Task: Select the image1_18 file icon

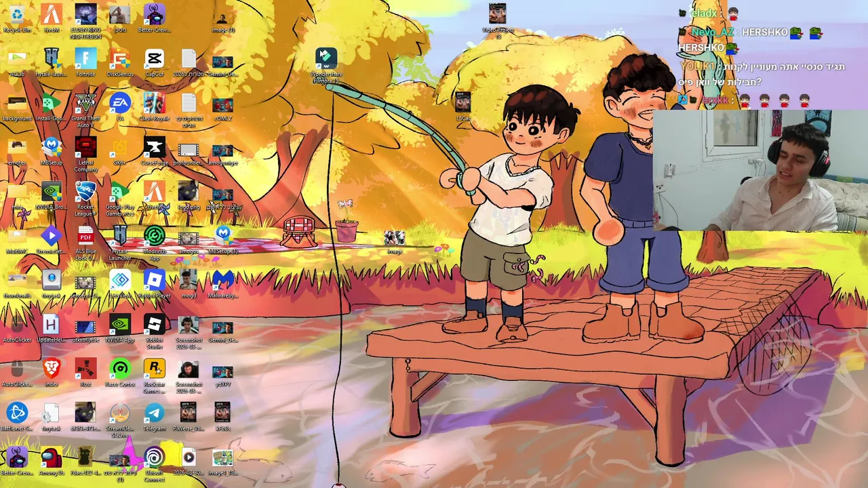Action: 222,461
